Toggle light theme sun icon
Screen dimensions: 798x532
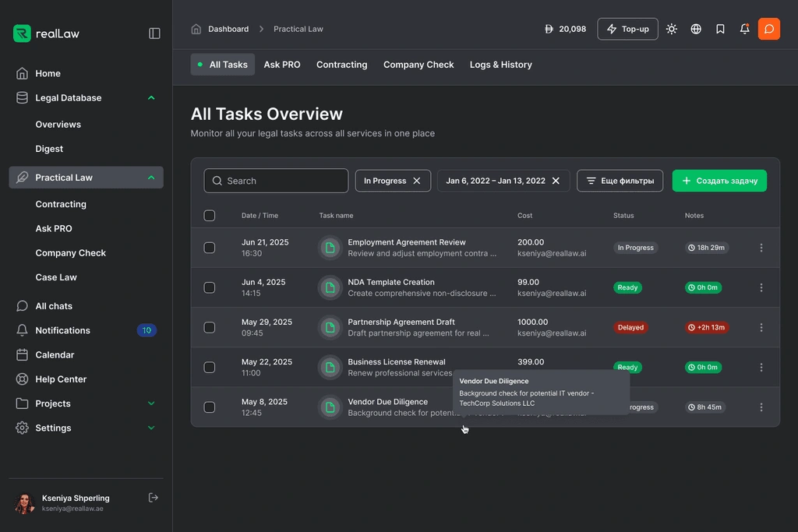point(672,29)
